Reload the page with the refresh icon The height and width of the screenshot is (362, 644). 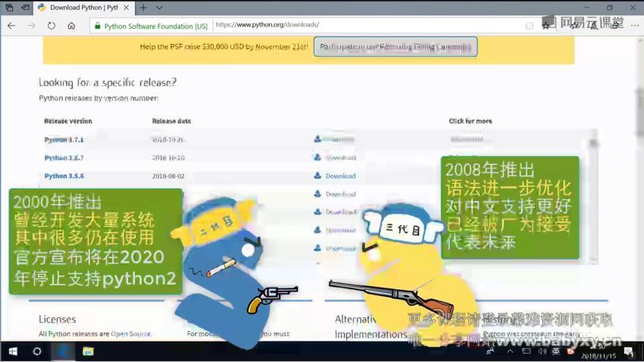[x=52, y=26]
